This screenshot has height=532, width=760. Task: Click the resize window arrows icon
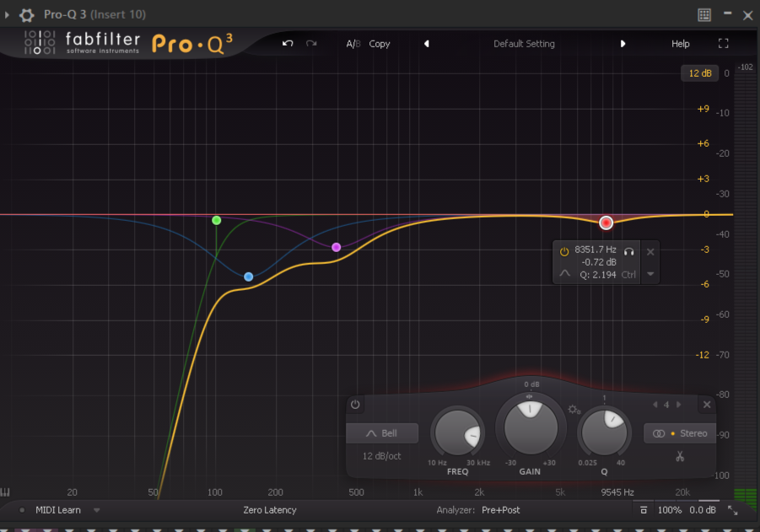pyautogui.click(x=733, y=510)
